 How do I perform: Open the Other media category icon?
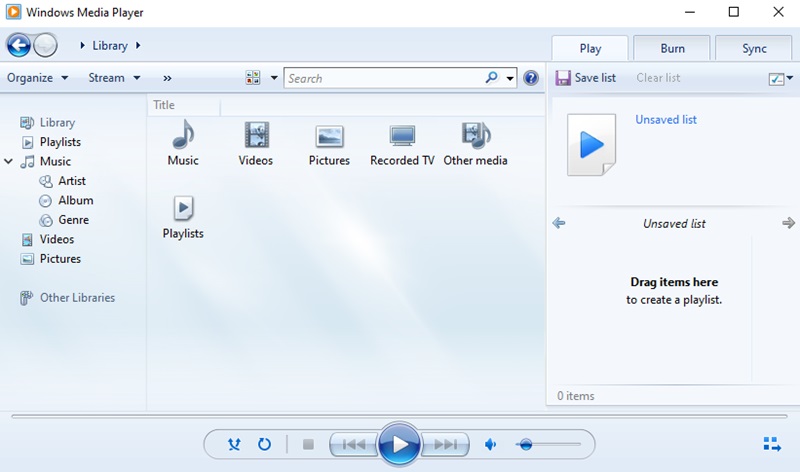pos(476,135)
